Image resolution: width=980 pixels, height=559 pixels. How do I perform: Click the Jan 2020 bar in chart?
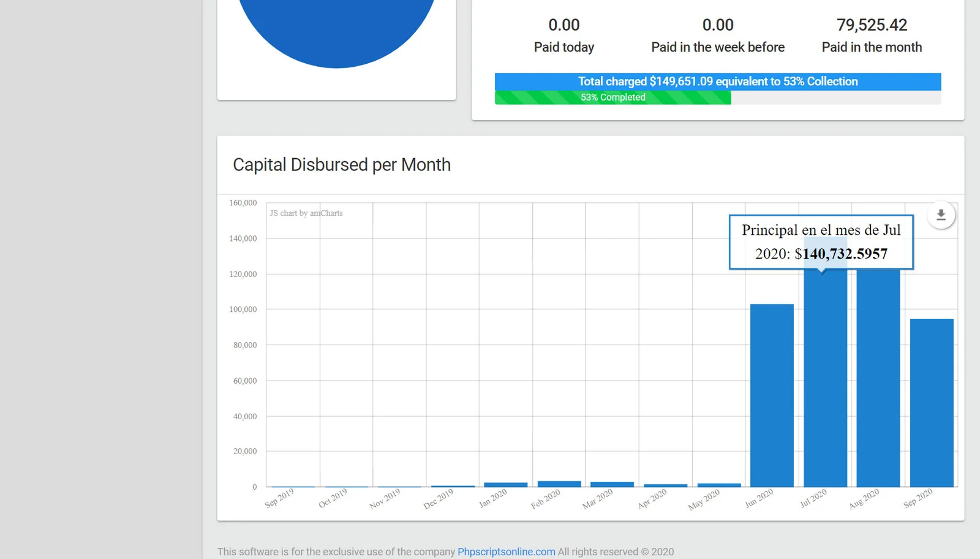tap(506, 485)
